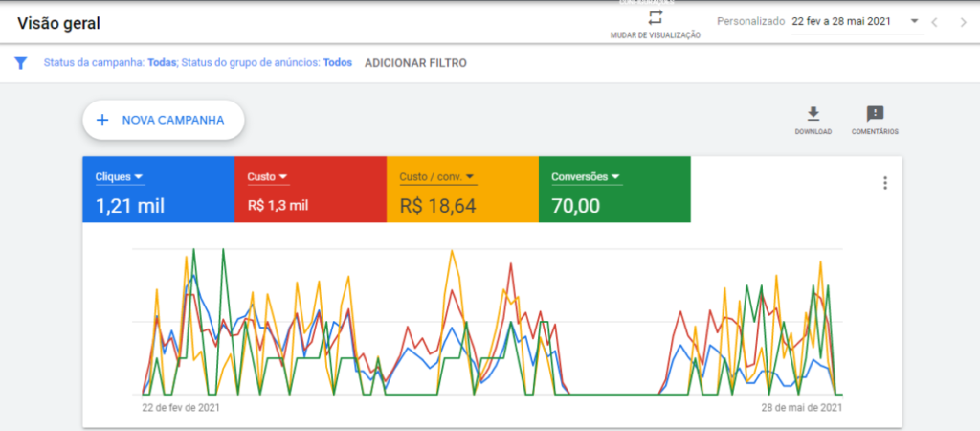Select the green Conversões metric card value
The width and height of the screenshot is (980, 431).
(575, 205)
